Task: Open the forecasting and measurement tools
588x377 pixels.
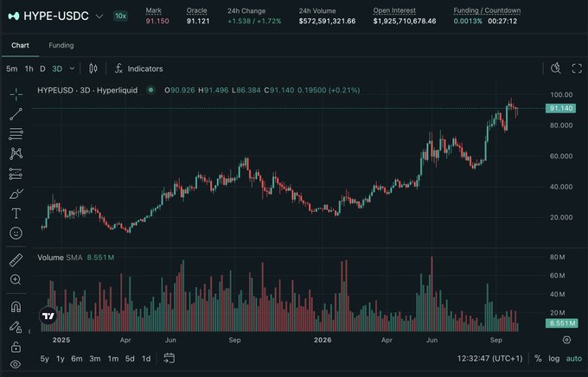Action: pyautogui.click(x=16, y=174)
